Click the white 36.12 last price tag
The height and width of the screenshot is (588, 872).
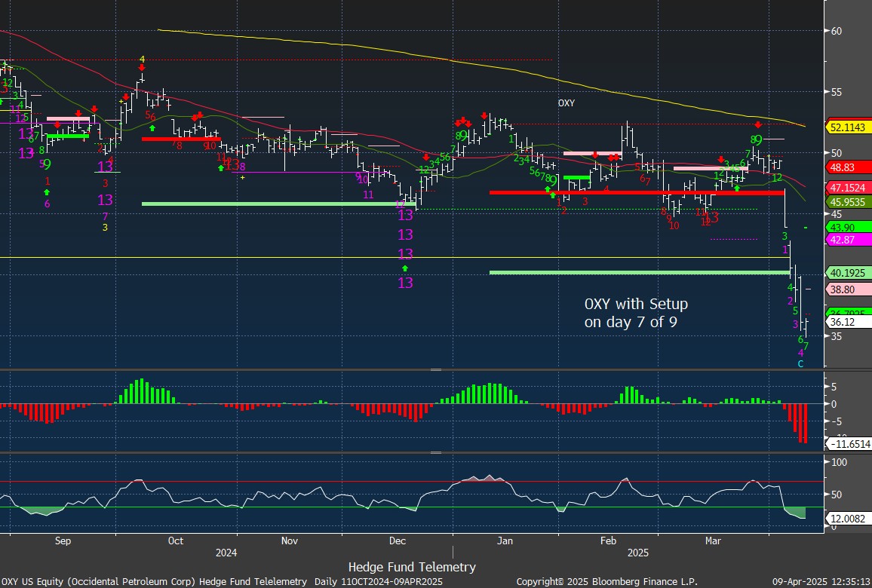[x=849, y=323]
